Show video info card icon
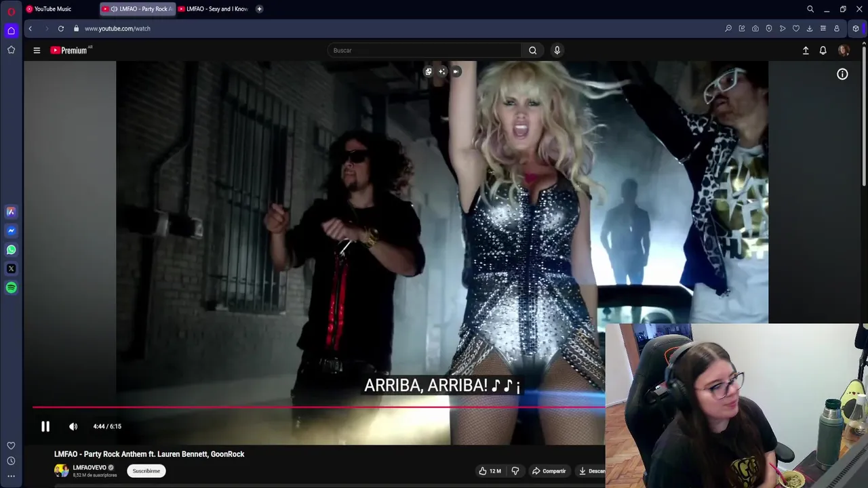 pyautogui.click(x=842, y=75)
